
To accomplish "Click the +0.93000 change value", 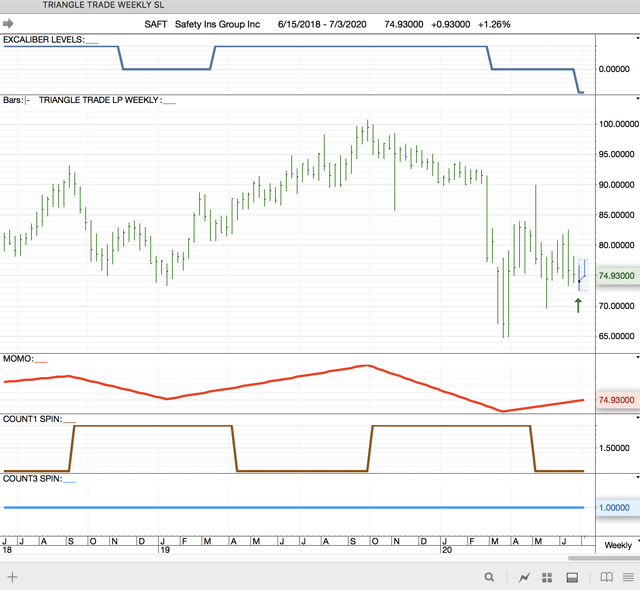I will (451, 24).
